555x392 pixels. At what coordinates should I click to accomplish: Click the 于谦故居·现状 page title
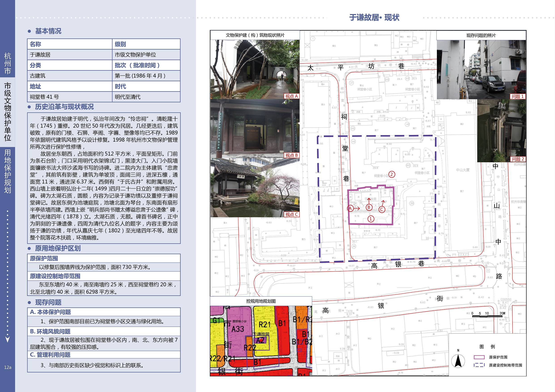point(374,17)
